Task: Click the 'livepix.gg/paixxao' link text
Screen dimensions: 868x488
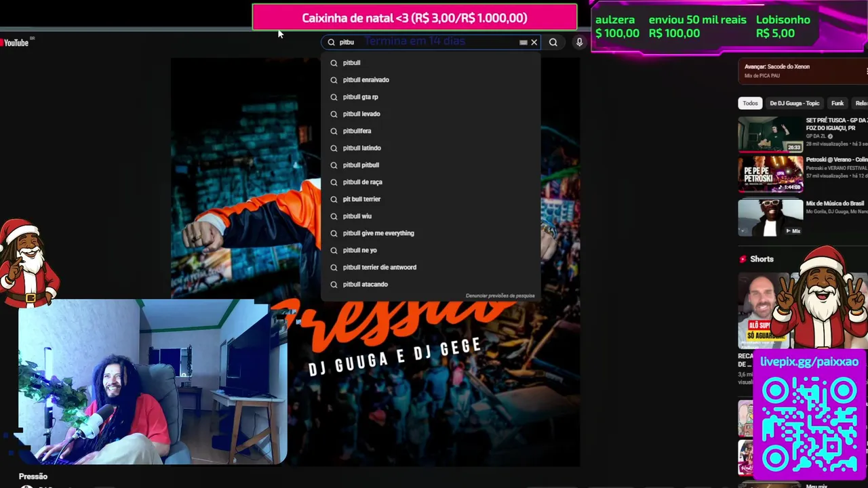Action: coord(809,361)
